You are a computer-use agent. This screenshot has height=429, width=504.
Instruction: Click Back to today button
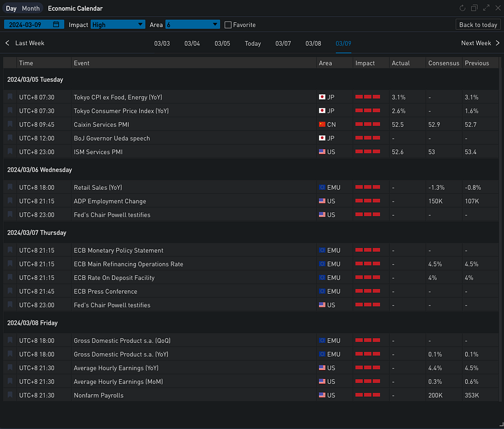(478, 24)
